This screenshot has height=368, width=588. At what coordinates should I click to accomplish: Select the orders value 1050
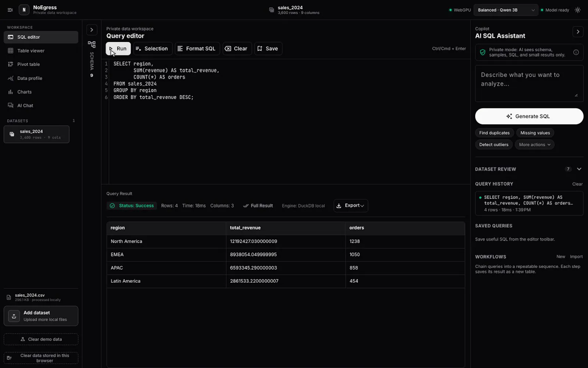pyautogui.click(x=405, y=255)
